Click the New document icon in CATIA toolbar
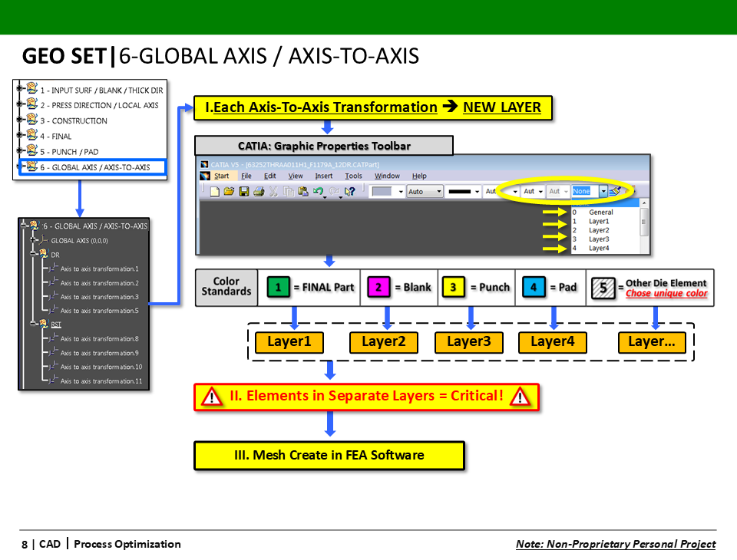This screenshot has height=560, width=737. (x=215, y=191)
